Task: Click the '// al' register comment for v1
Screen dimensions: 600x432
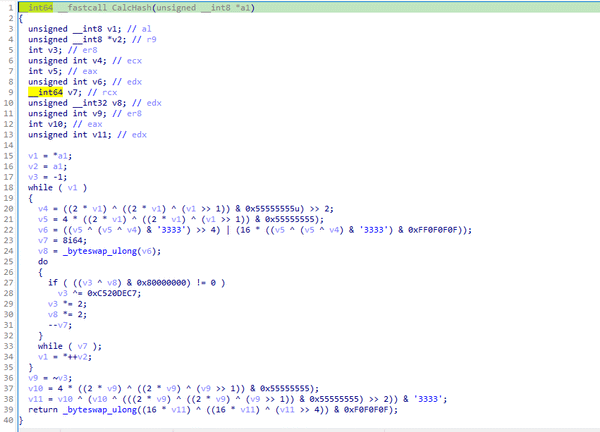Action: click(139, 29)
